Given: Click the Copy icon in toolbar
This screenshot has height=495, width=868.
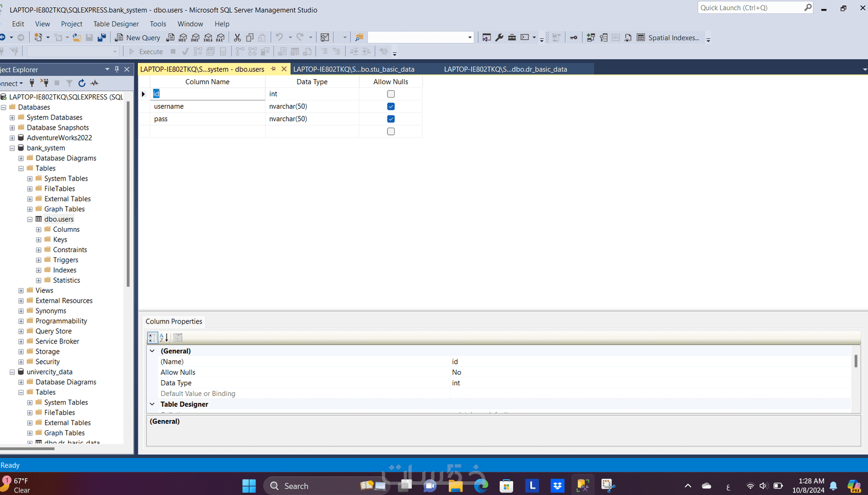Looking at the screenshot, I should [x=250, y=38].
